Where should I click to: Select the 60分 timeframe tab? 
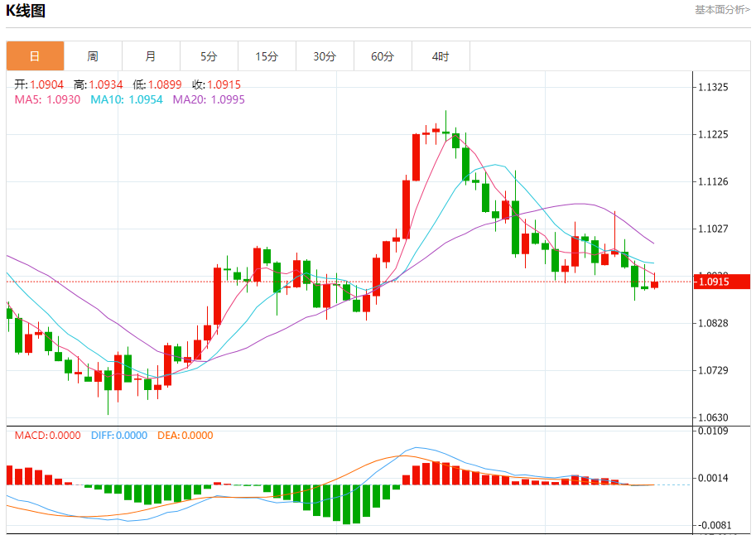tap(383, 56)
